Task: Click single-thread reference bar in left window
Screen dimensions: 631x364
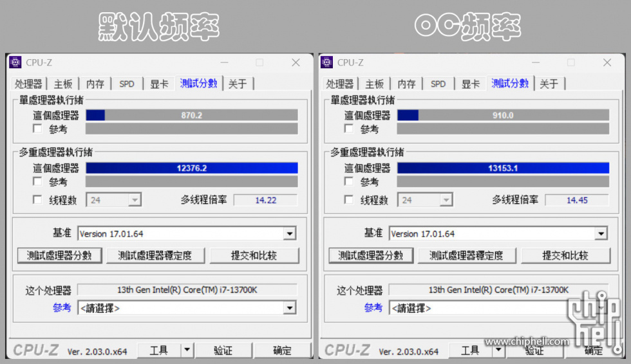Action: [192, 129]
